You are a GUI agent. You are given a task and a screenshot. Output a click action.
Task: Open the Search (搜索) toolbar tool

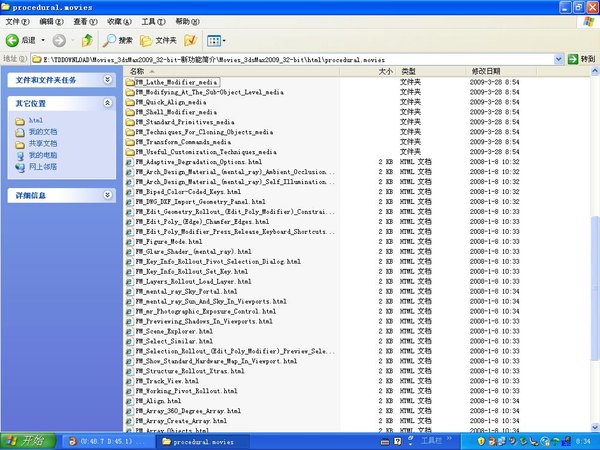(117, 40)
